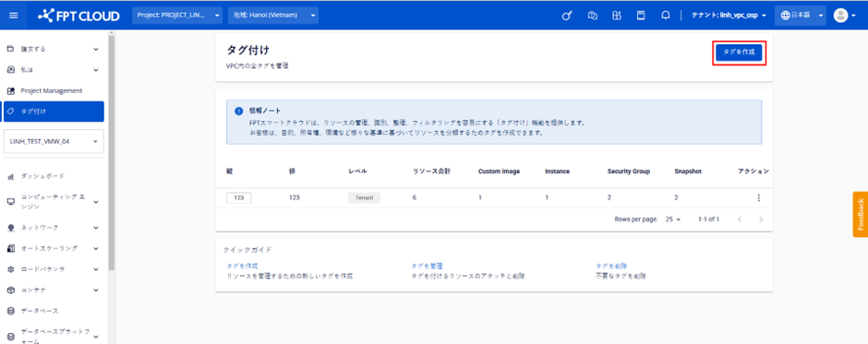Click the ダッシュボード chart icon
868x344 pixels.
(x=10, y=176)
